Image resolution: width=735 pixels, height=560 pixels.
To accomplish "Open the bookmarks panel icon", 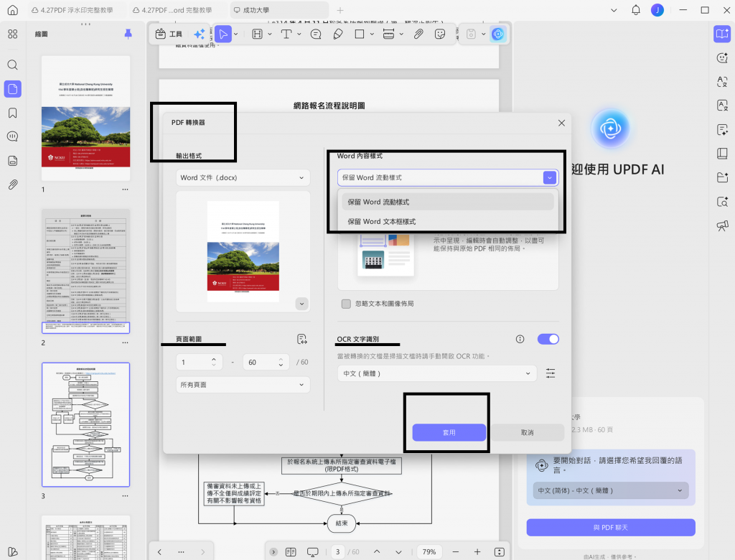I will pyautogui.click(x=13, y=113).
